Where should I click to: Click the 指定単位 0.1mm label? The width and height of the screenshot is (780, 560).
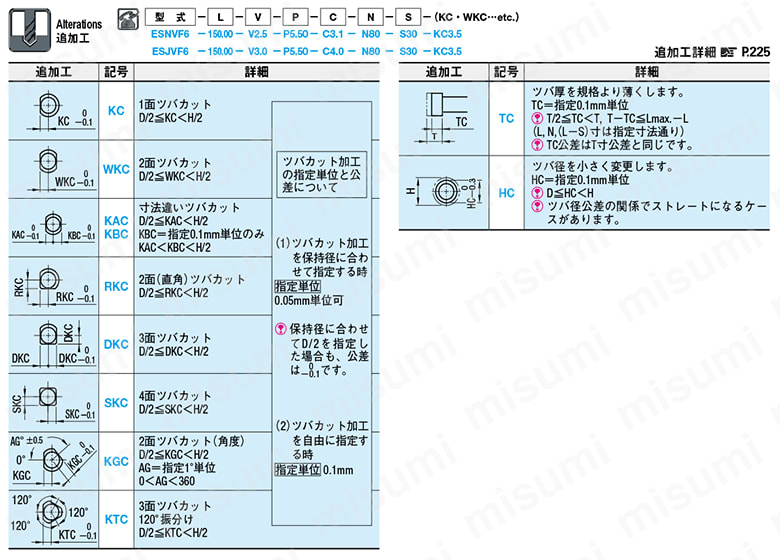coord(314,470)
